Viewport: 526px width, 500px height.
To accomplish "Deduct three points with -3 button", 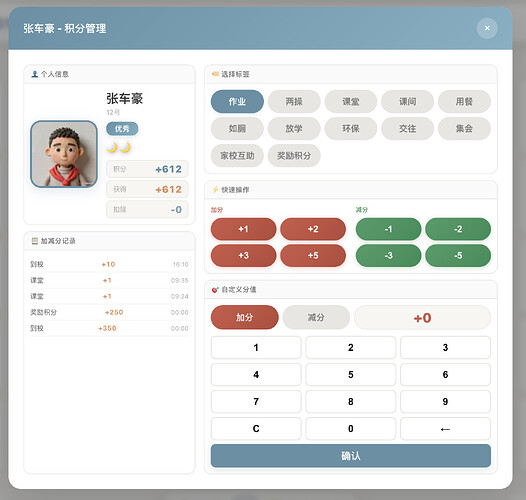I will point(388,256).
